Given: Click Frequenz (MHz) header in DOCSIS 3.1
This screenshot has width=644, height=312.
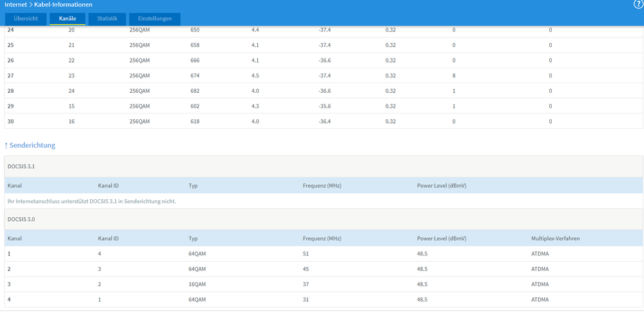Looking at the screenshot, I should 322,186.
